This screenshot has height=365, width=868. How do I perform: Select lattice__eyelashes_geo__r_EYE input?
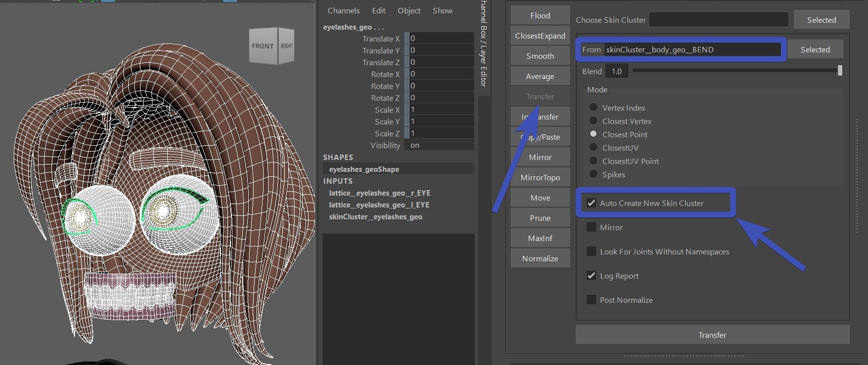[x=379, y=193]
